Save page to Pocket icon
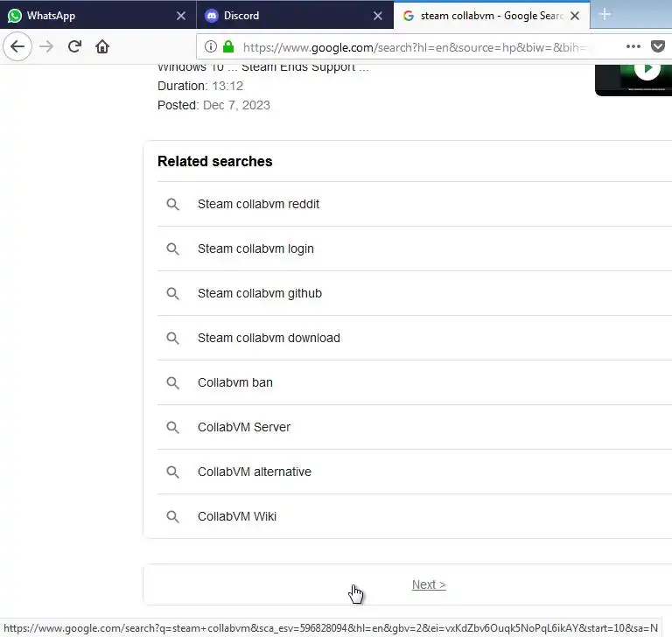Viewport: 672px width, 637px height. click(x=658, y=46)
